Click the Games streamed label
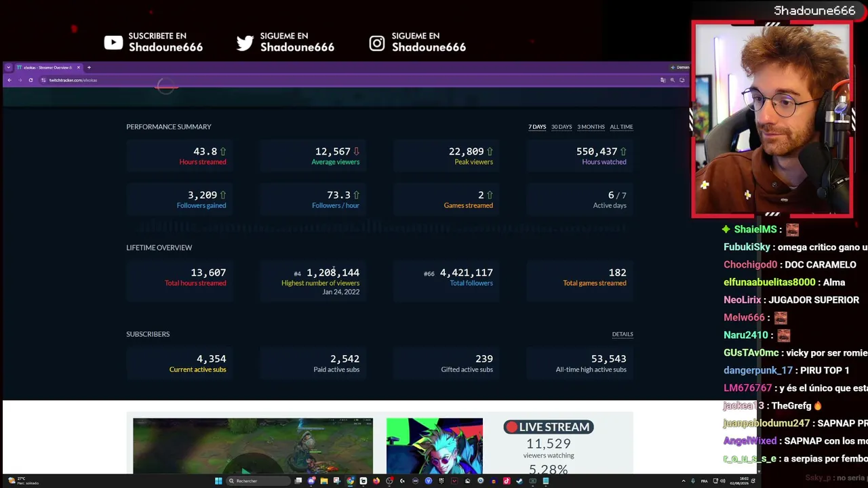Image resolution: width=868 pixels, height=488 pixels. (468, 205)
